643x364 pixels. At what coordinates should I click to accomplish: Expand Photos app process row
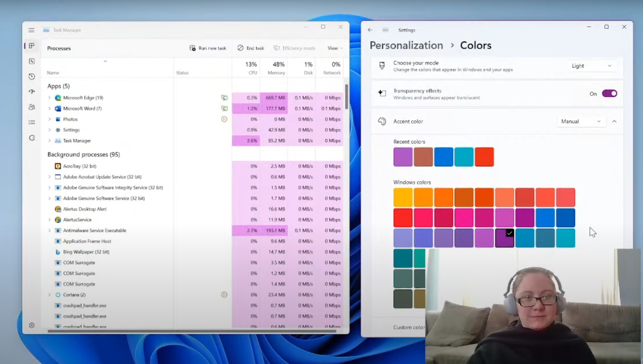pos(49,119)
